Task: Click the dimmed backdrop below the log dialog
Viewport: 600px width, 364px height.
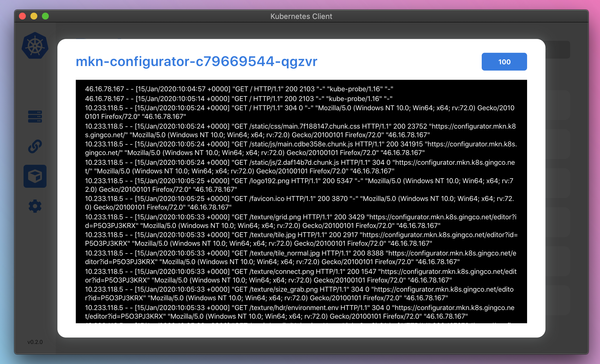Action: 301,346
